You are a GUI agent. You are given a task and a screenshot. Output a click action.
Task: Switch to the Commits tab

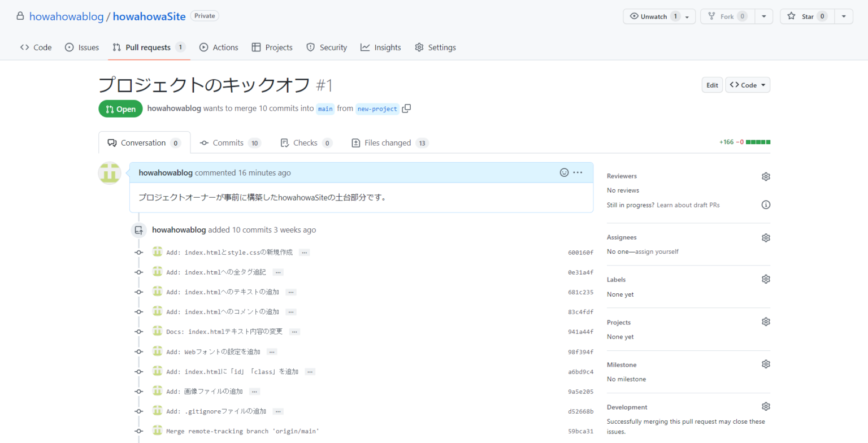pos(231,143)
